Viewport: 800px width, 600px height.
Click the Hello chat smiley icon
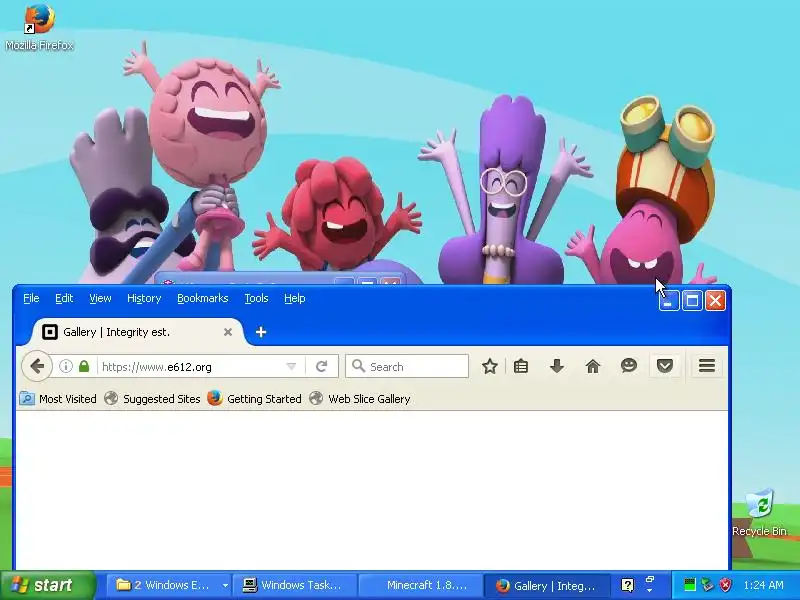tap(629, 366)
